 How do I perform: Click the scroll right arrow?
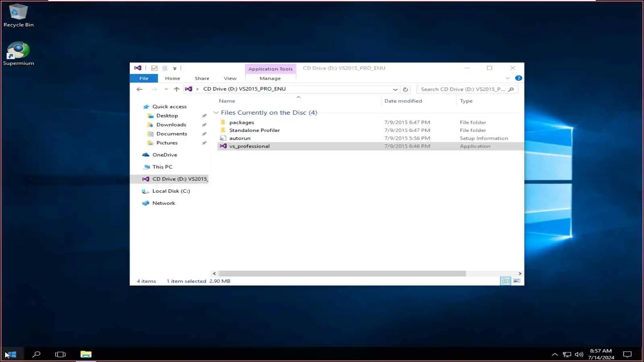click(520, 274)
